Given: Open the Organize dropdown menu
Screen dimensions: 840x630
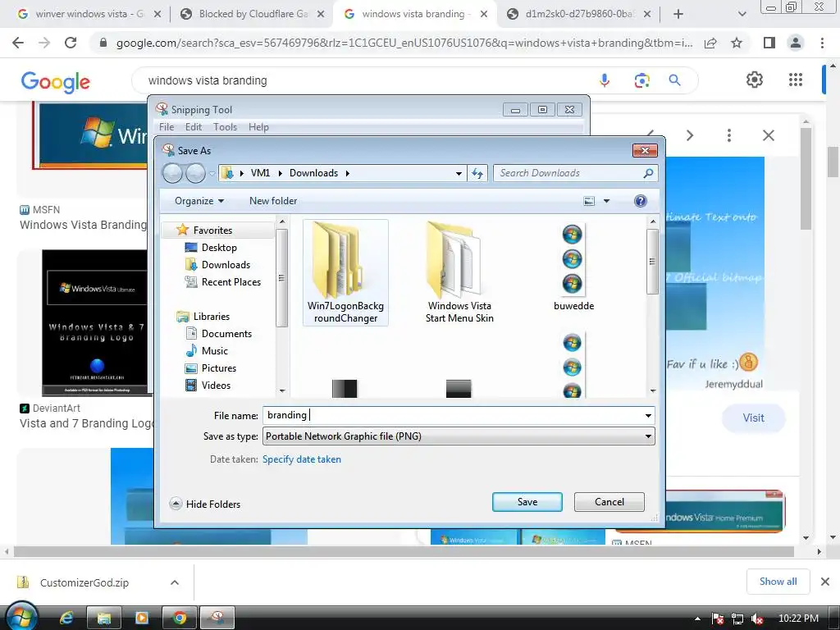Looking at the screenshot, I should click(199, 201).
